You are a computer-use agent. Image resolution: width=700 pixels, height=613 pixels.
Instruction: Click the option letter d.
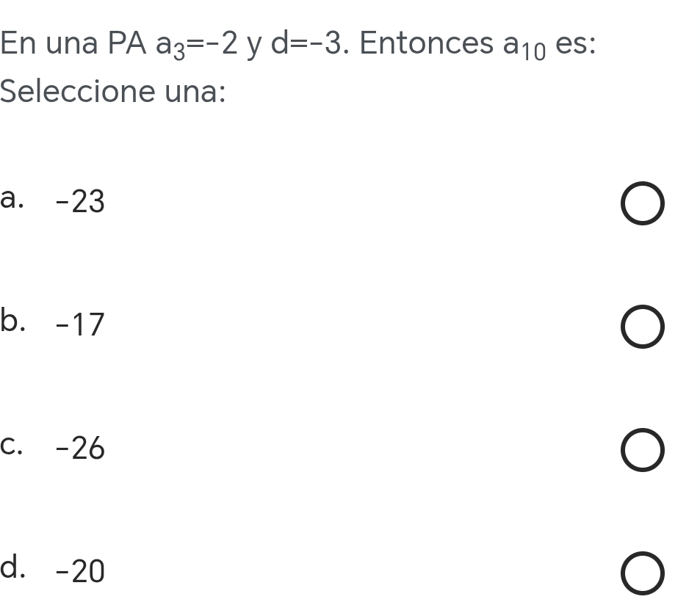[x=12, y=568]
